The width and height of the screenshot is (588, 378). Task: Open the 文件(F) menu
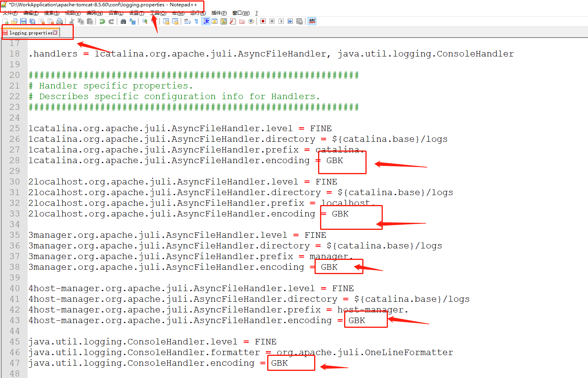coord(10,13)
